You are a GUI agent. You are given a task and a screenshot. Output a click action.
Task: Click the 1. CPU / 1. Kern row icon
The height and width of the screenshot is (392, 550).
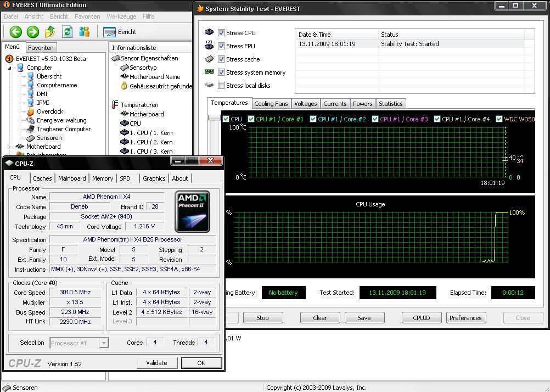[124, 133]
